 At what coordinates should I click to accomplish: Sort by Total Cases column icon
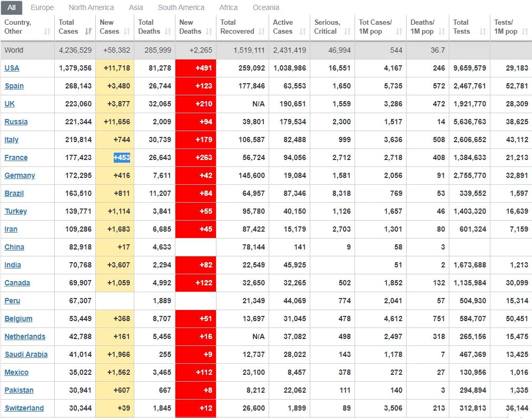point(88,32)
